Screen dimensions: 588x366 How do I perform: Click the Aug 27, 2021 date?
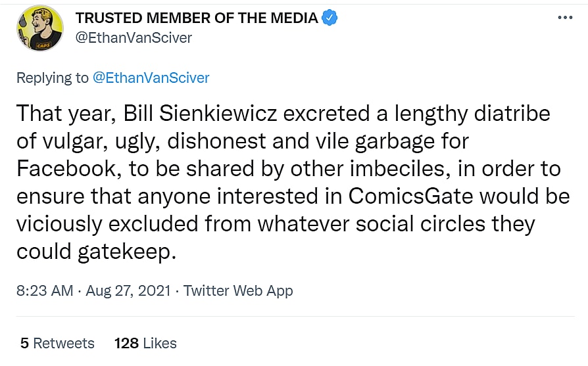130,290
